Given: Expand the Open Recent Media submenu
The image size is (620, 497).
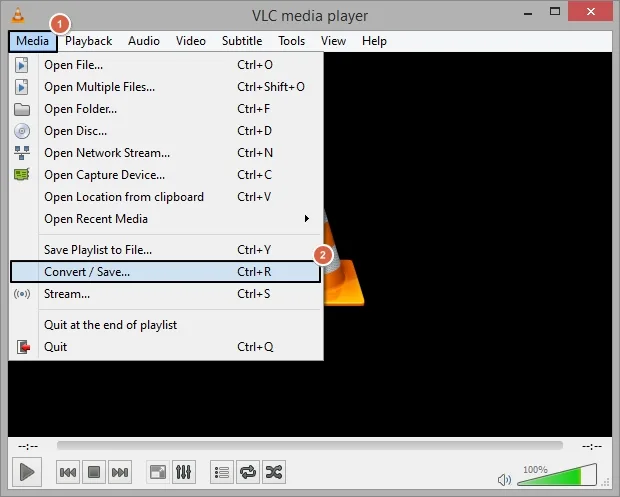Looking at the screenshot, I should (x=166, y=219).
